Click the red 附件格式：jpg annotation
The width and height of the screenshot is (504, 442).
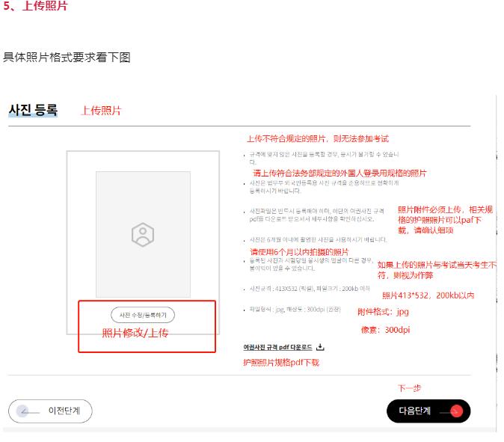(383, 312)
